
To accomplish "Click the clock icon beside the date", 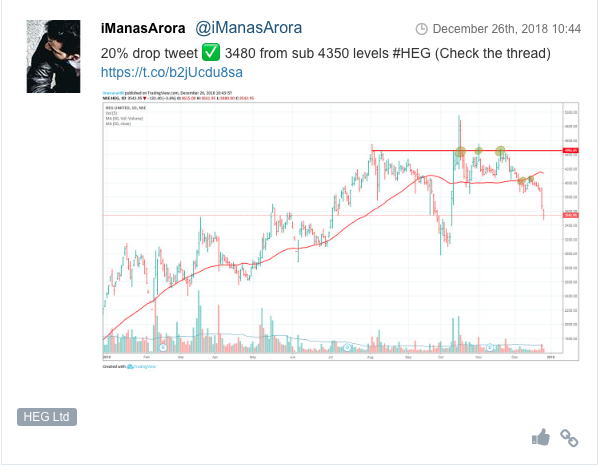I will (421, 29).
